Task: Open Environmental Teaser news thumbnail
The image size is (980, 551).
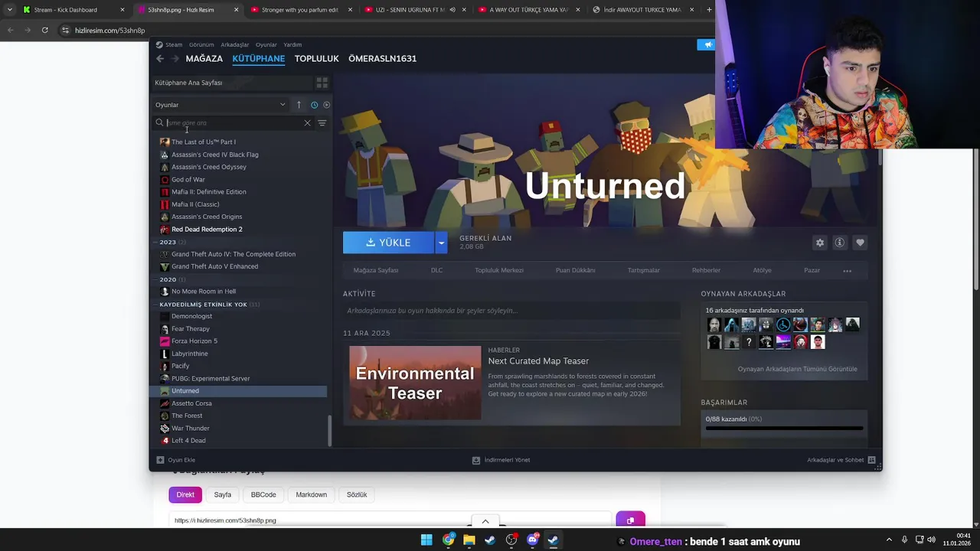Action: click(x=415, y=383)
